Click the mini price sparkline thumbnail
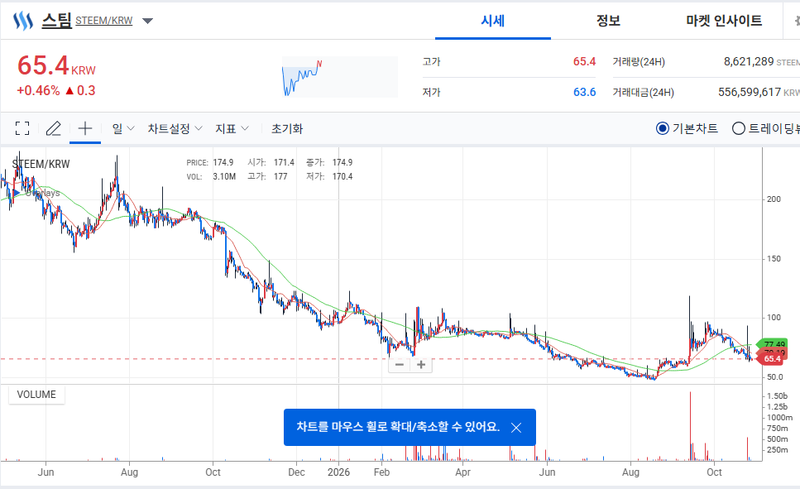Screen dimensions: 800x489 [x=340, y=77]
